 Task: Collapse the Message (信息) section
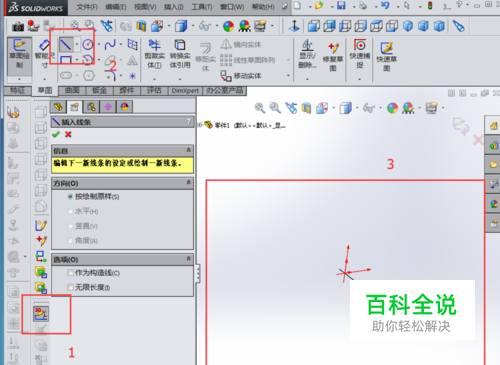click(189, 150)
